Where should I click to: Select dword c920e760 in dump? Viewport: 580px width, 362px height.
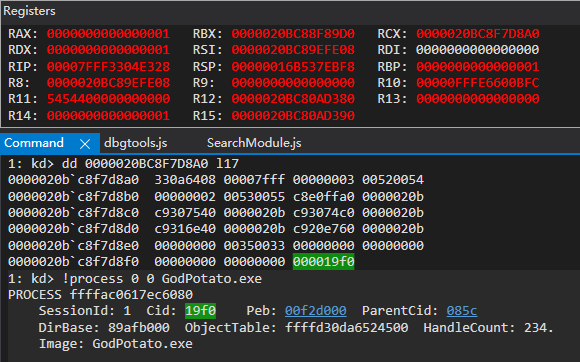(324, 229)
